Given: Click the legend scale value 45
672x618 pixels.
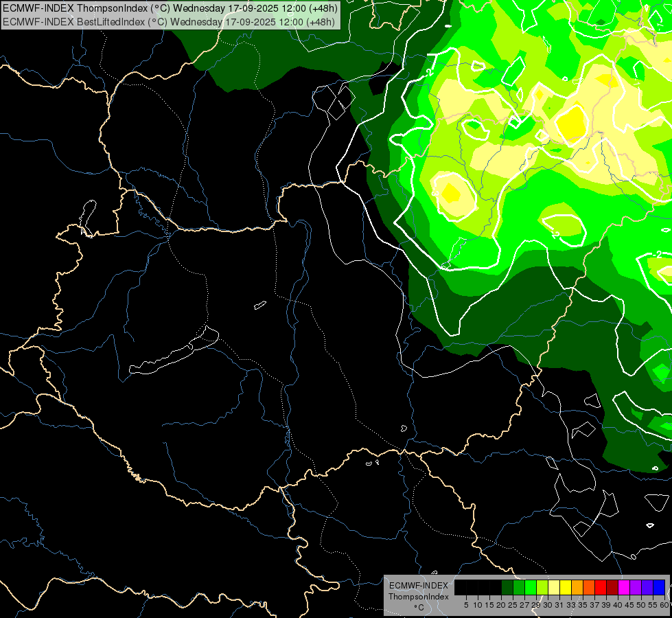Looking at the screenshot, I should (x=629, y=605).
